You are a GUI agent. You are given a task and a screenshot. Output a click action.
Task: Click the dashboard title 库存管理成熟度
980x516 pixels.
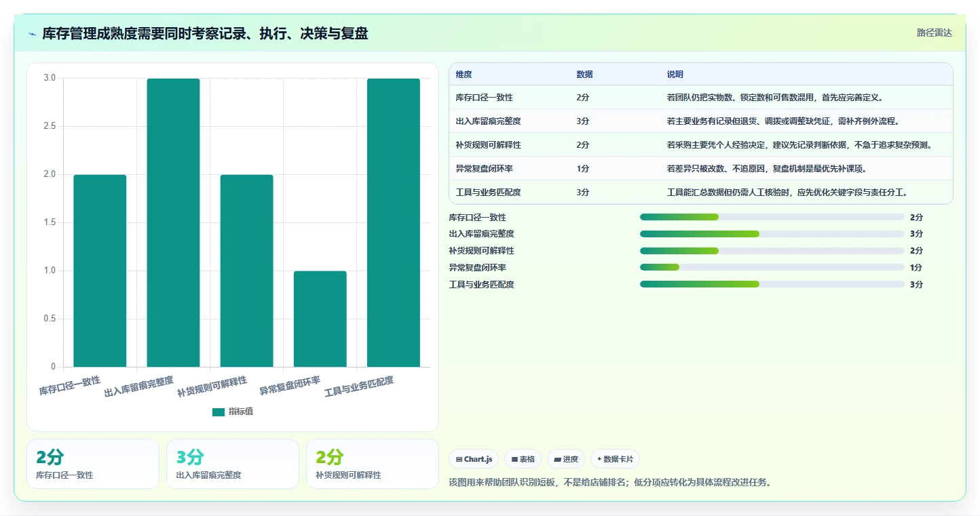(x=205, y=33)
